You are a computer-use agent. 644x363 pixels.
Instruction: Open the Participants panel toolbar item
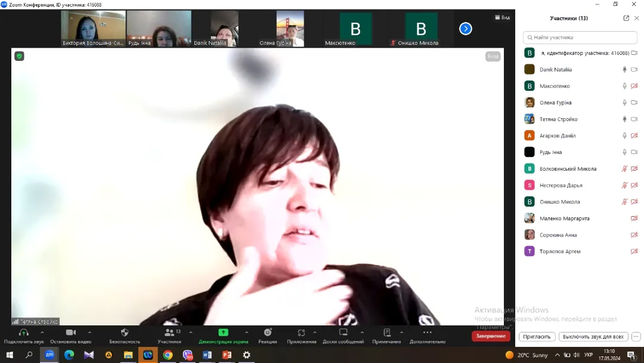[169, 333]
